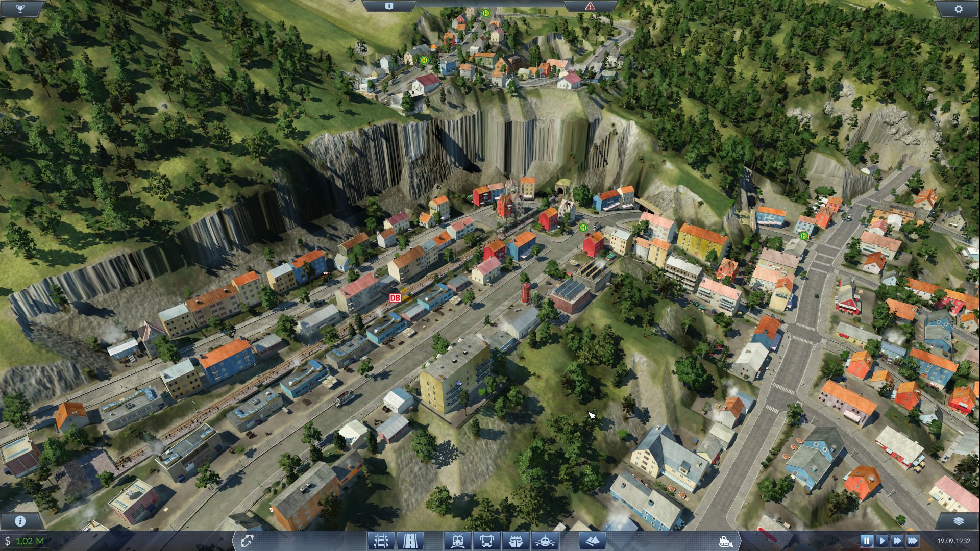Screen dimensions: 980x551
Task: Open the info panel button
Action: click(20, 521)
